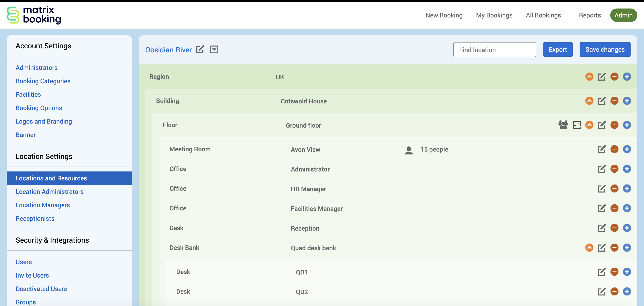
Task: Delete the Reception desk entry
Action: point(614,228)
